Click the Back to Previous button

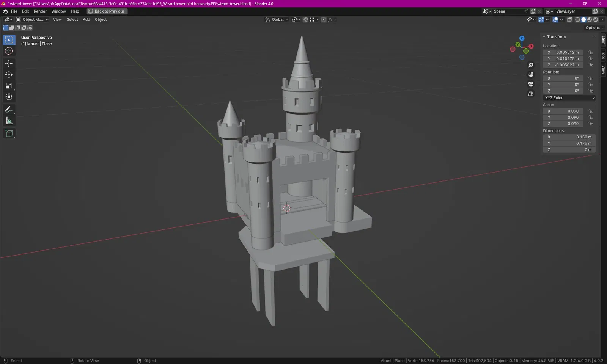pos(107,11)
